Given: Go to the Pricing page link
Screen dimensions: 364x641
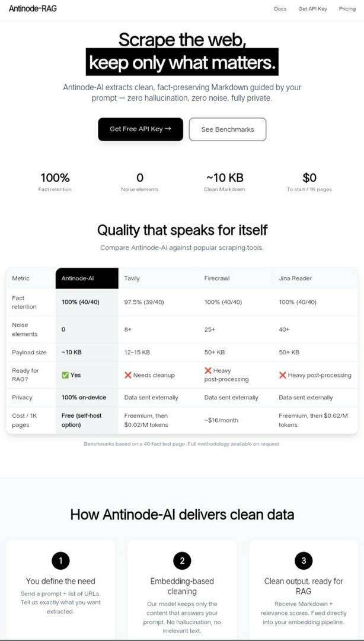Looking at the screenshot, I should point(347,8).
